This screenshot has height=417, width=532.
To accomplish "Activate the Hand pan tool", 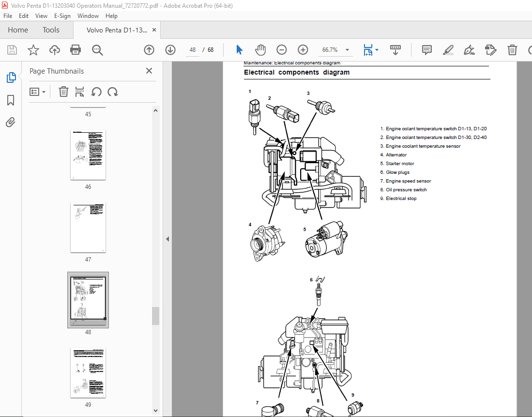I will tap(260, 50).
